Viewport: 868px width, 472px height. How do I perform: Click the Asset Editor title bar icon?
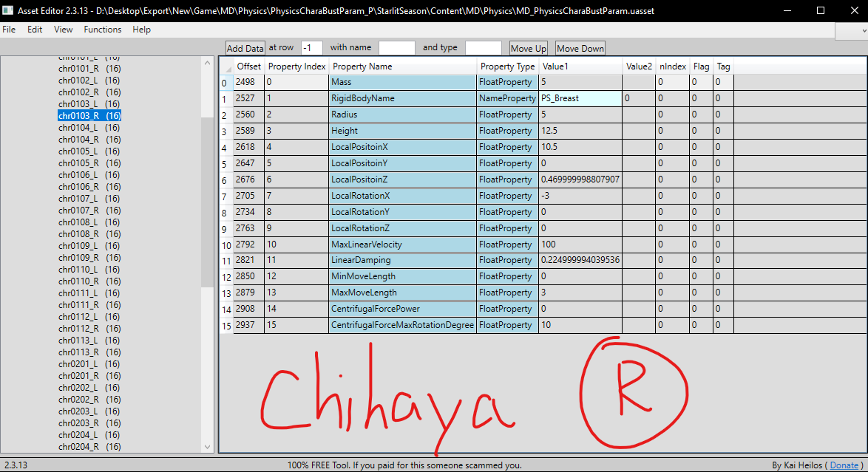(x=7, y=10)
